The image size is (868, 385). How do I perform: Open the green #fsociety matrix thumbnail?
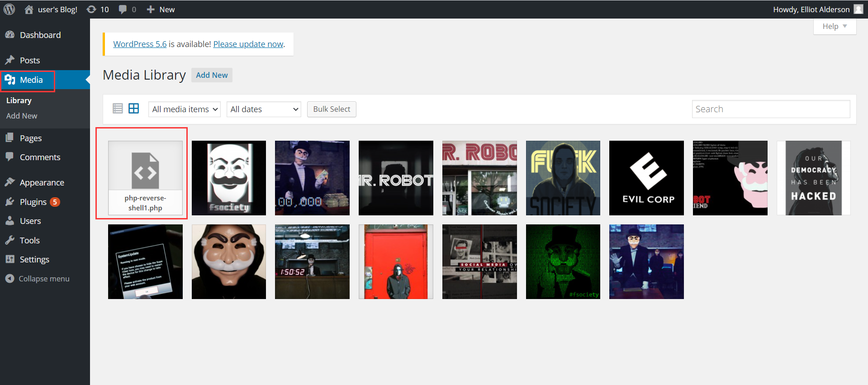point(563,261)
